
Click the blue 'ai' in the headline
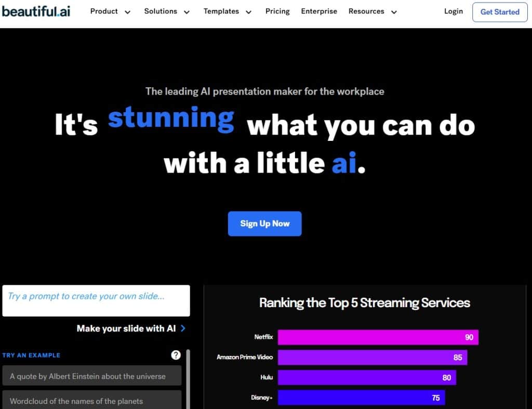344,163
